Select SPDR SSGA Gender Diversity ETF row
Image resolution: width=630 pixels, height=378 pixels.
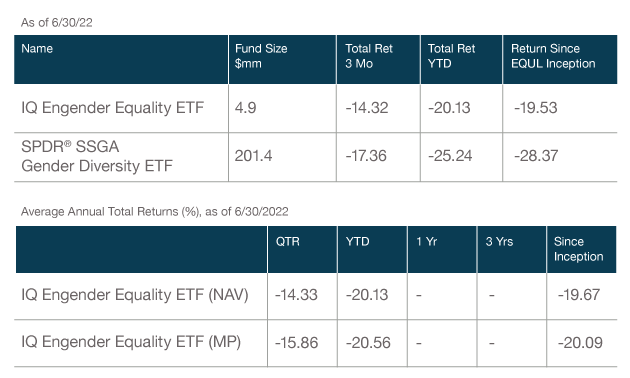315,157
